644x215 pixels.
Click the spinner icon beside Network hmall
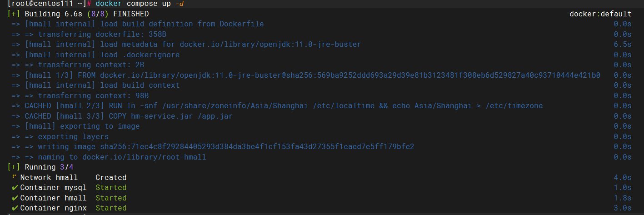(x=14, y=177)
